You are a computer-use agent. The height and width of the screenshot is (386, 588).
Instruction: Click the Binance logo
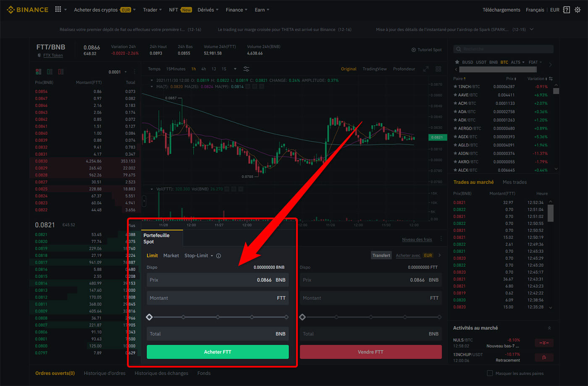pos(28,10)
